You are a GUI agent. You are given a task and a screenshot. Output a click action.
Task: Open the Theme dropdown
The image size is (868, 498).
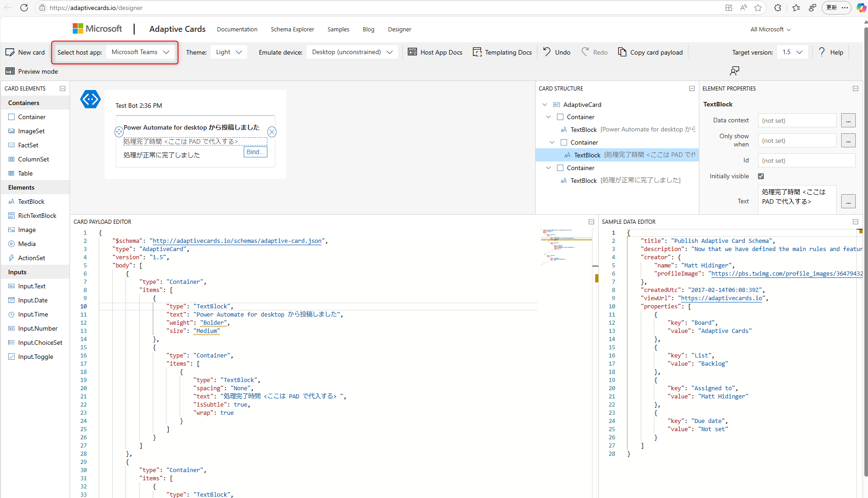click(x=229, y=52)
